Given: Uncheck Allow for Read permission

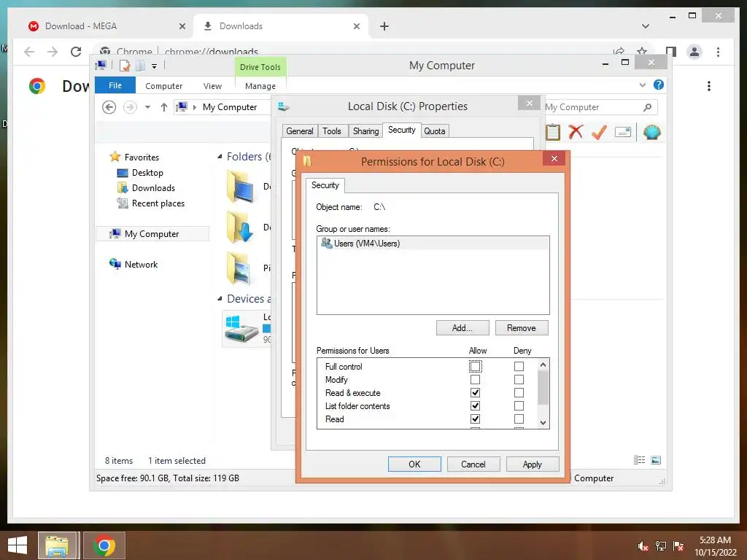Looking at the screenshot, I should click(475, 419).
